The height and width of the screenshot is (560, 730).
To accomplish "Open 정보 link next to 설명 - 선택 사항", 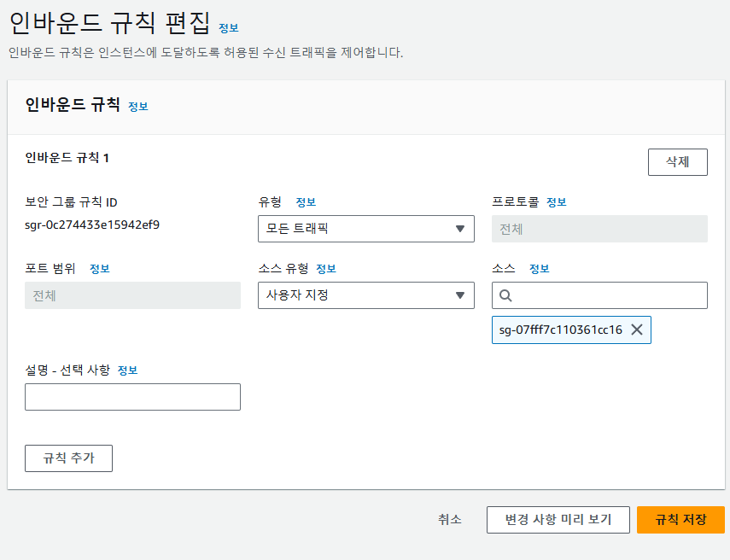I will pos(127,370).
